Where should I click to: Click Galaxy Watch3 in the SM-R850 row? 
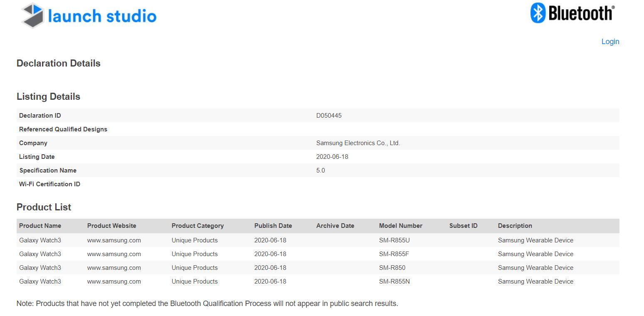point(40,268)
